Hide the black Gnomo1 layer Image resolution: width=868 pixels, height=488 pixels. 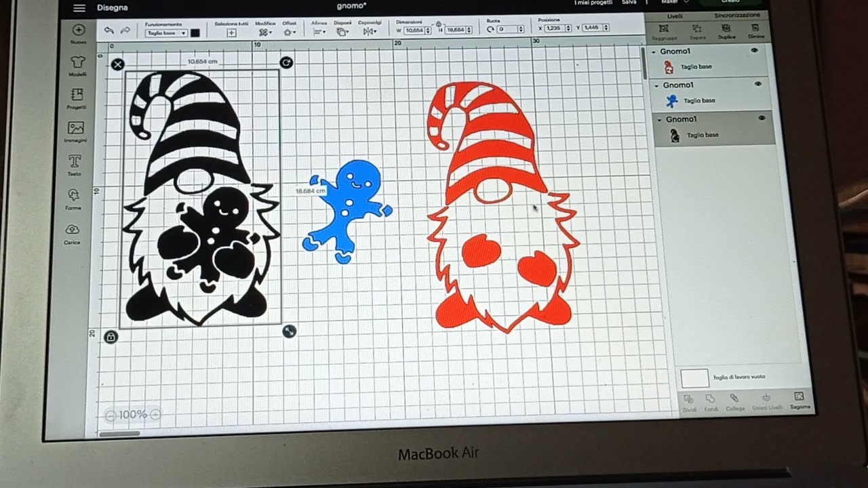[x=762, y=118]
